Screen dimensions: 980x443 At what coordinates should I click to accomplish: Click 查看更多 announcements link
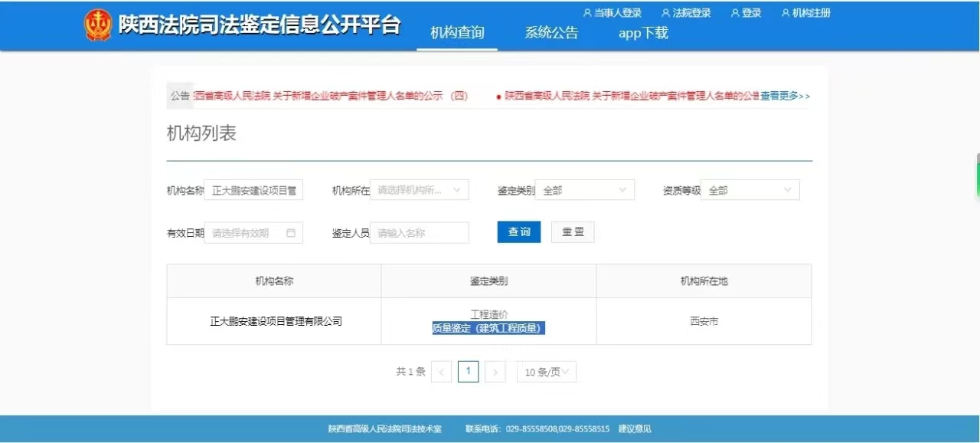(785, 96)
